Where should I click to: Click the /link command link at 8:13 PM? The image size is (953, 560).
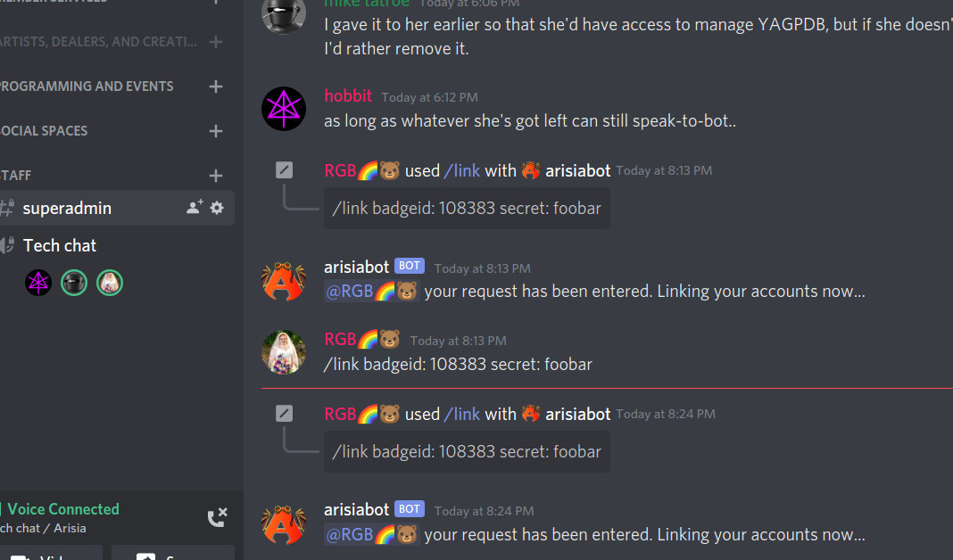[462, 170]
